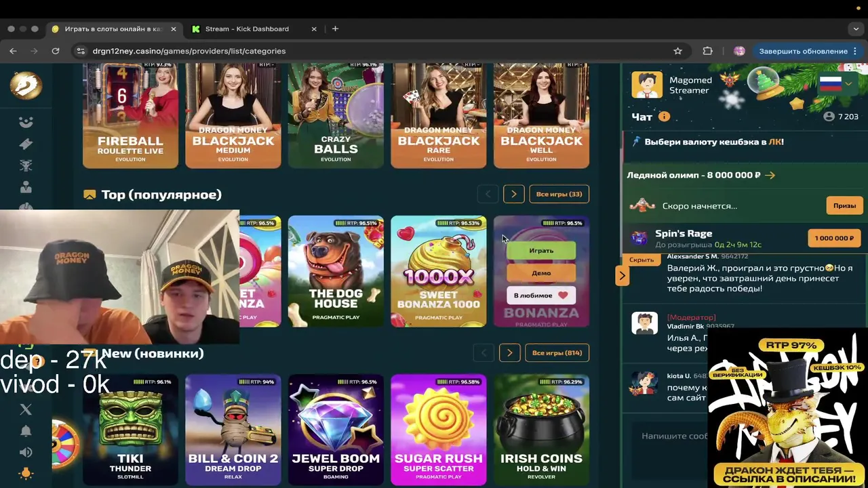868x488 pixels.
Task: Open Crazy Balls game
Action: click(x=336, y=115)
